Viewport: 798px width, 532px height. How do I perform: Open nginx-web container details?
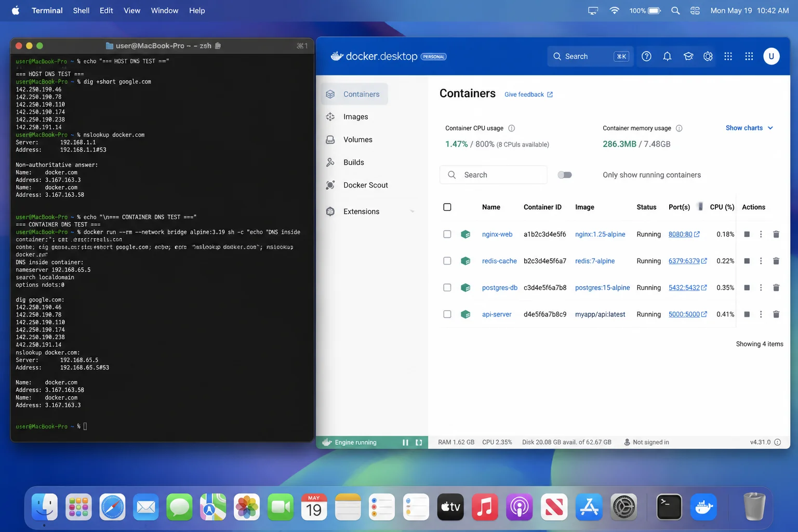point(497,234)
